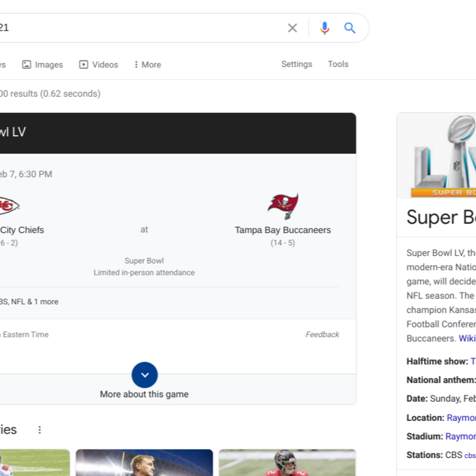
Task: Open the red-jersey player story thumbnail
Action: click(287, 463)
